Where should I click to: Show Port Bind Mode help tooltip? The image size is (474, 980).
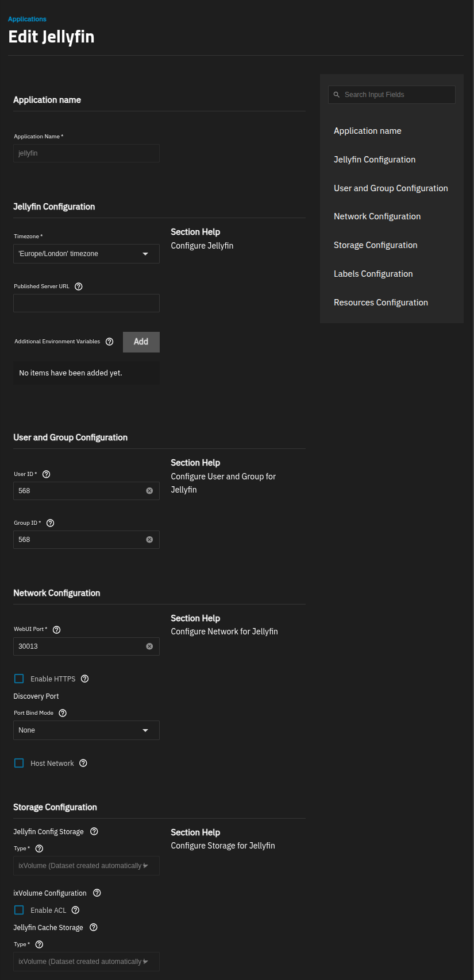click(63, 713)
